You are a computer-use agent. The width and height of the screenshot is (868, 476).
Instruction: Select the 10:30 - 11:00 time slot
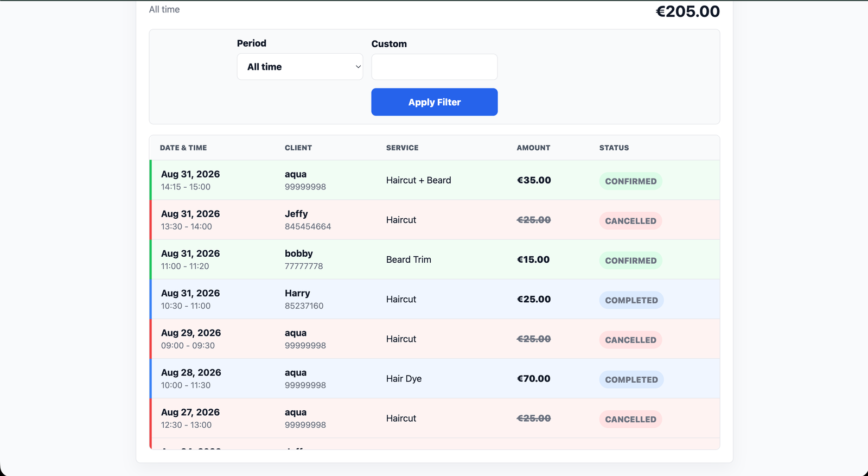pos(186,306)
